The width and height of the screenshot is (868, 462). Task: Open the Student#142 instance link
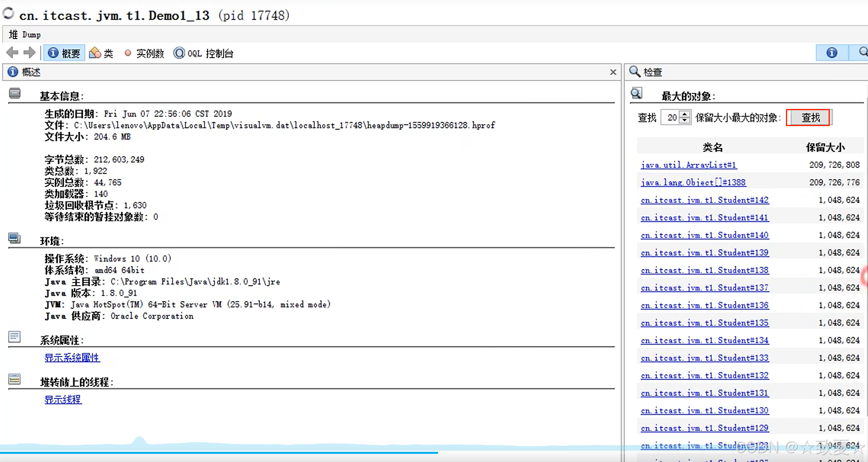click(704, 200)
